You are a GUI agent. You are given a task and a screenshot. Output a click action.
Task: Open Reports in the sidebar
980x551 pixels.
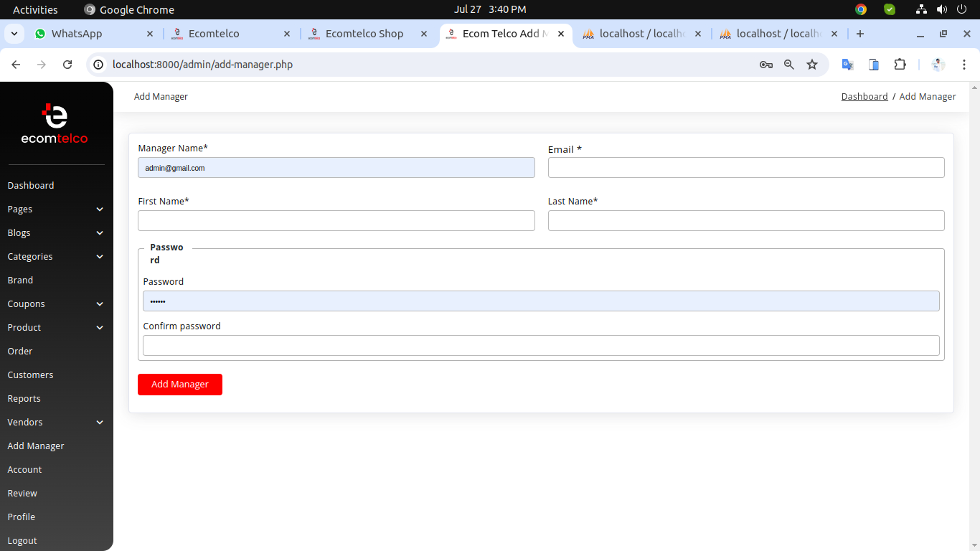pos(24,398)
